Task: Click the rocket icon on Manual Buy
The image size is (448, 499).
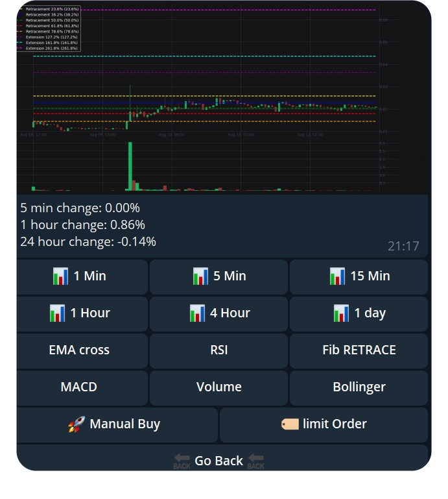Action: (x=77, y=424)
